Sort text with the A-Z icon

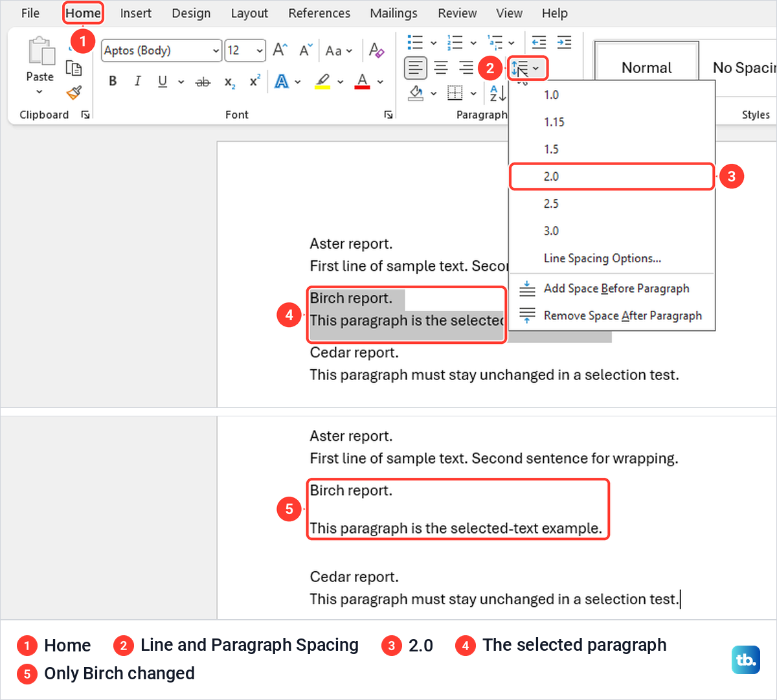pos(498,93)
